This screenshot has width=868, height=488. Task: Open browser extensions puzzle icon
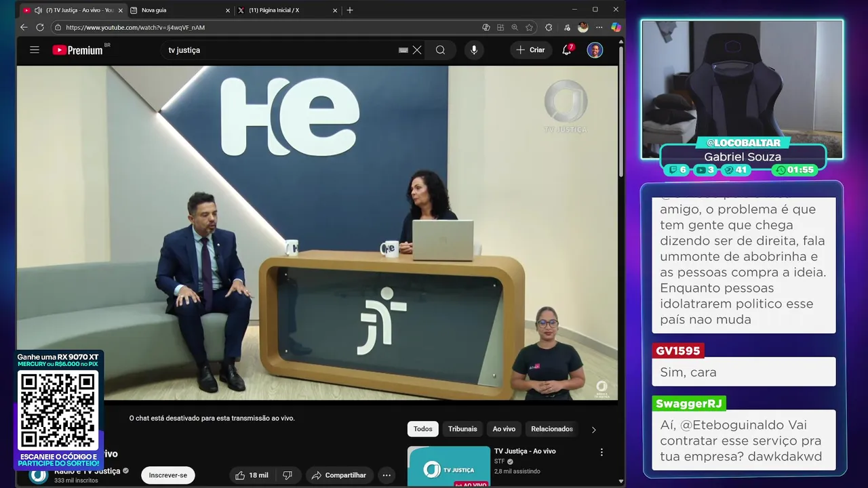549,27
